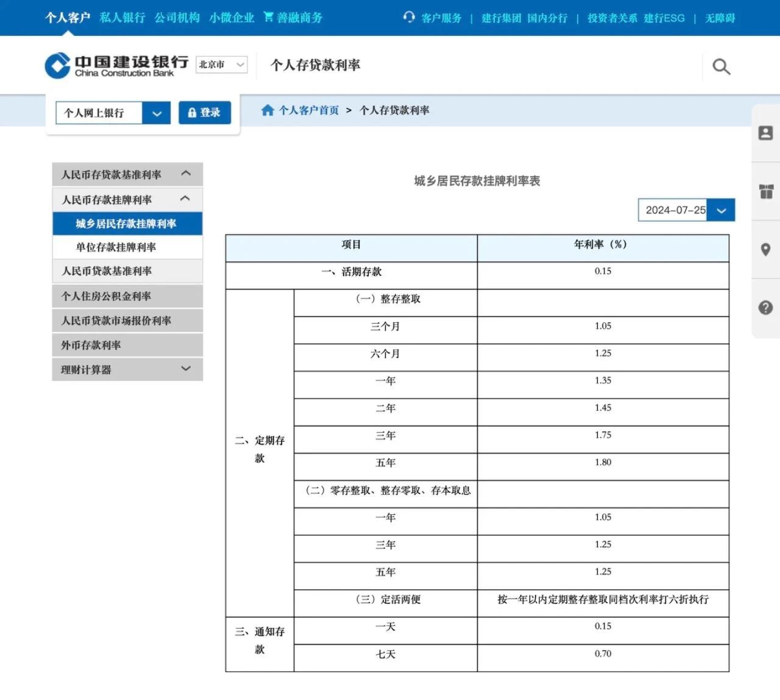Open the 2024-07-25 date dropdown
Image resolution: width=780 pixels, height=700 pixels.
pyautogui.click(x=721, y=210)
